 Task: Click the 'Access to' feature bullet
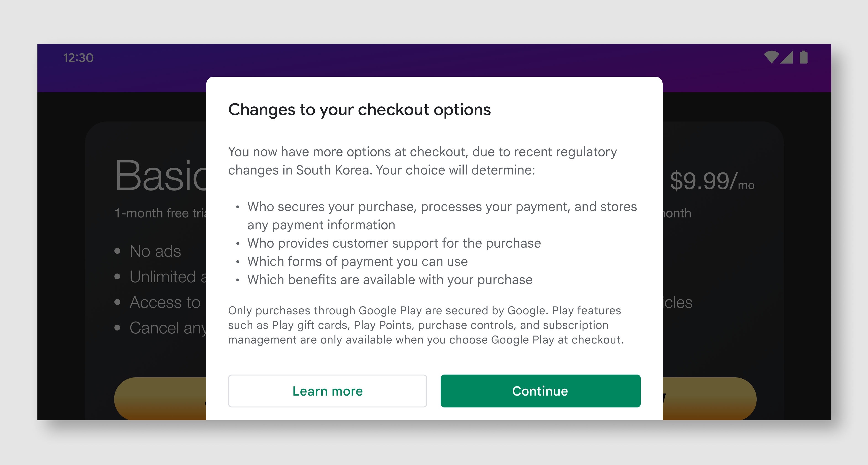point(165,302)
